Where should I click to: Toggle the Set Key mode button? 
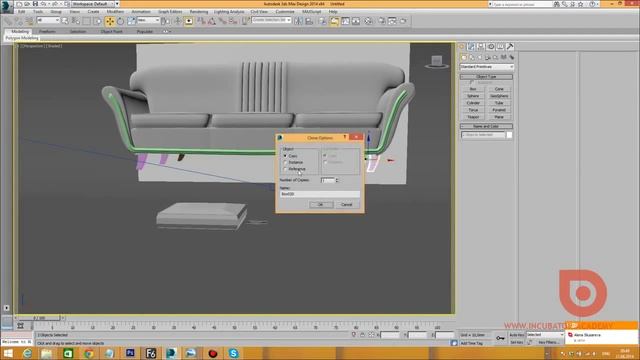pos(517,342)
